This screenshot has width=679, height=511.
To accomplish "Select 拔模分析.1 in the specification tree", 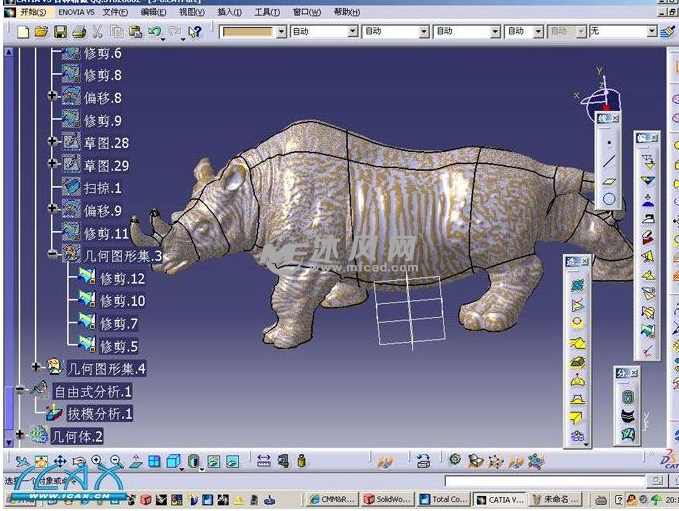I will (x=100, y=413).
